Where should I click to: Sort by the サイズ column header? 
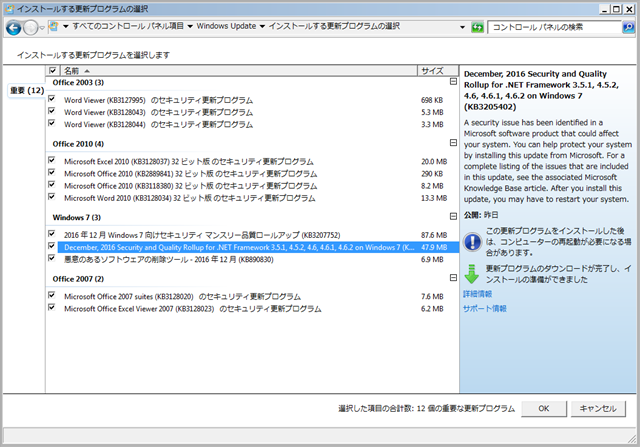438,71
